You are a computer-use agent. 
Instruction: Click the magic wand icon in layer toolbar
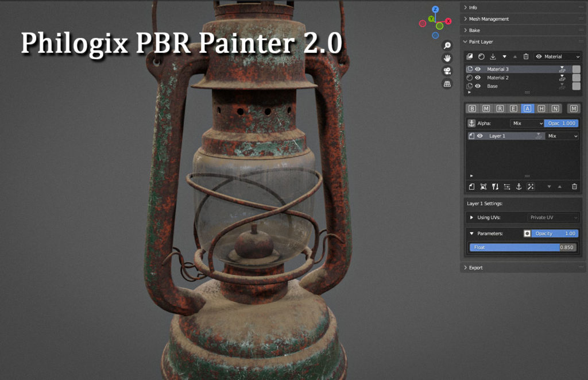(531, 186)
